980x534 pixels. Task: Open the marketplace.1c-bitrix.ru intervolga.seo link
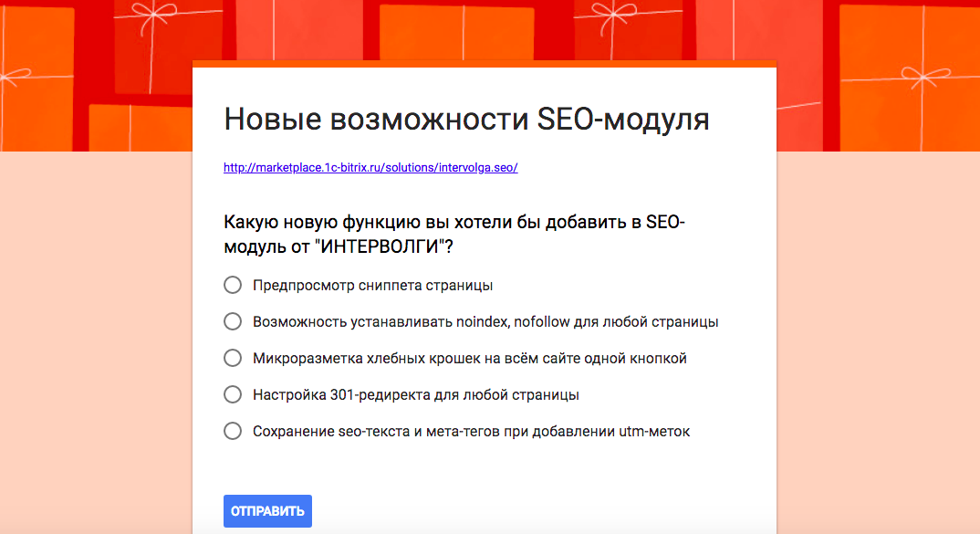tap(370, 168)
